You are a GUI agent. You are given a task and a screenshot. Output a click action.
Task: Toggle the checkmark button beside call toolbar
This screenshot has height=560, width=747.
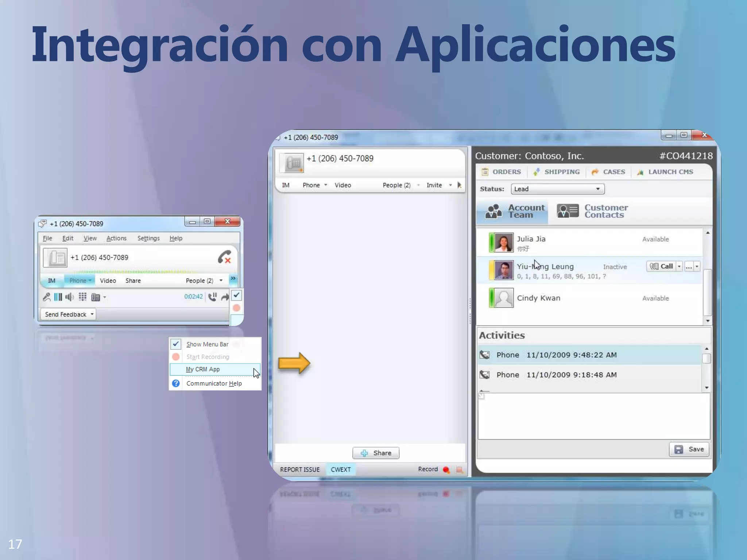coord(236,295)
